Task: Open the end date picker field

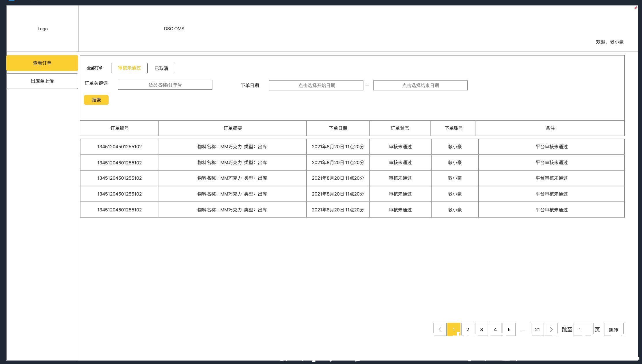Action: [420, 85]
